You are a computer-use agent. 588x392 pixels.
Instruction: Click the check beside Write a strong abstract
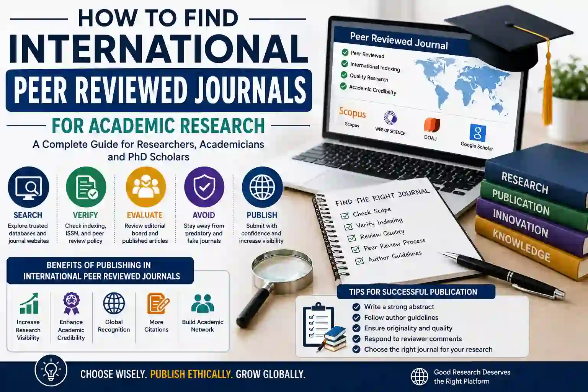(356, 307)
